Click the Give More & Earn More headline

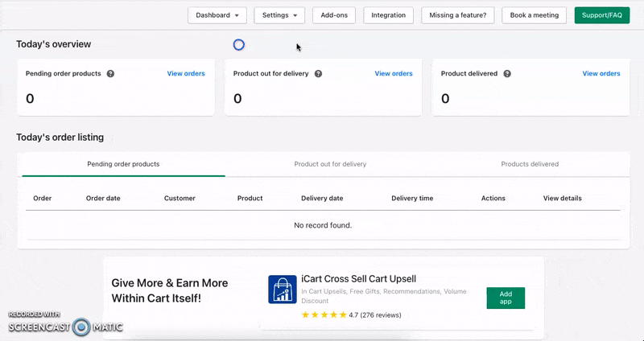pos(170,290)
